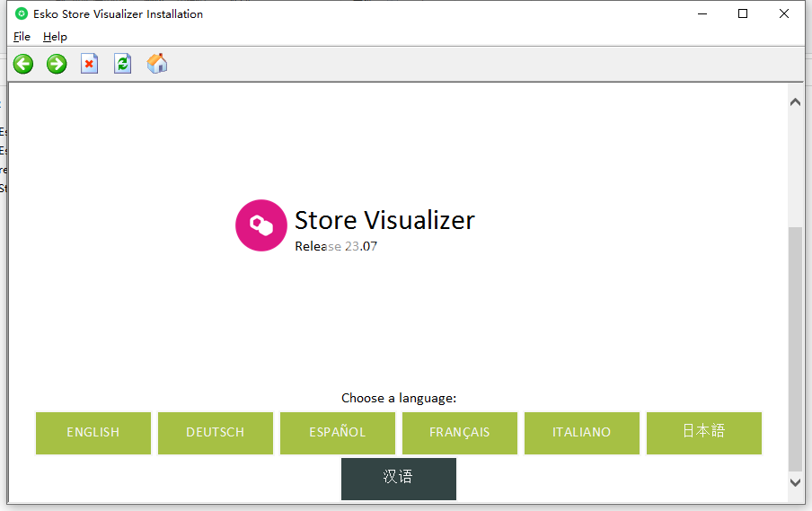The width and height of the screenshot is (812, 511).
Task: Open the Help menu
Action: pyautogui.click(x=55, y=37)
